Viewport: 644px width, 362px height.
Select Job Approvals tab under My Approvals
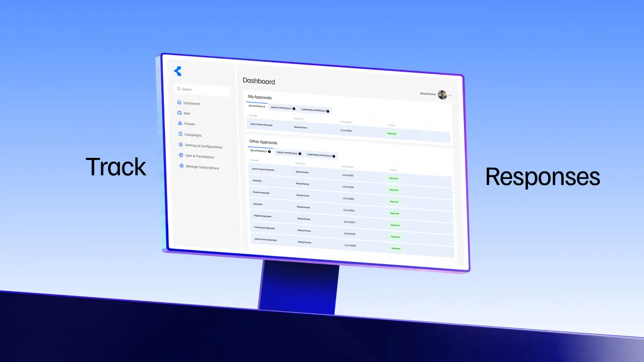pos(257,106)
